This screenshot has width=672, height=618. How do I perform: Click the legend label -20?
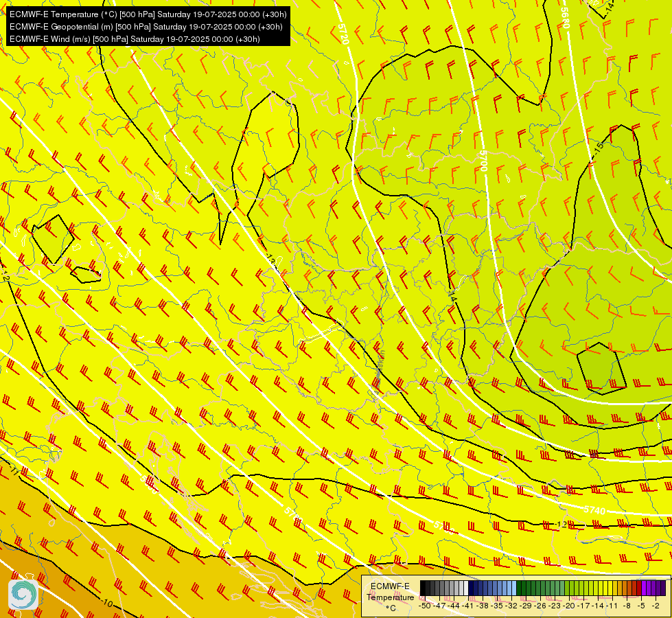569,606
